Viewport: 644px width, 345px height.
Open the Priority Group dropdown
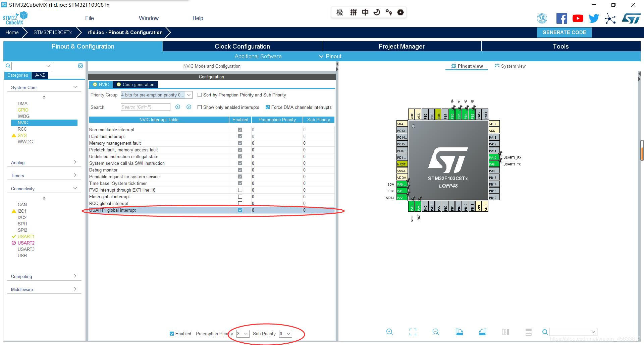pos(156,95)
